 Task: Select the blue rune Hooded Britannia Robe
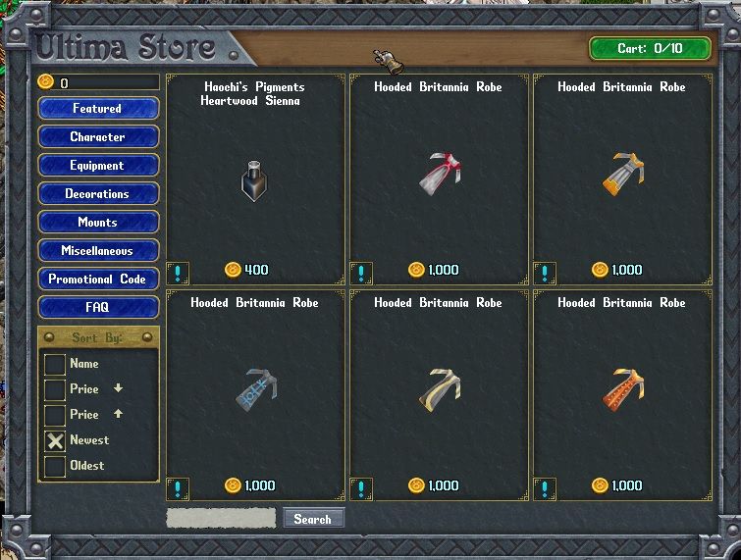(x=256, y=389)
